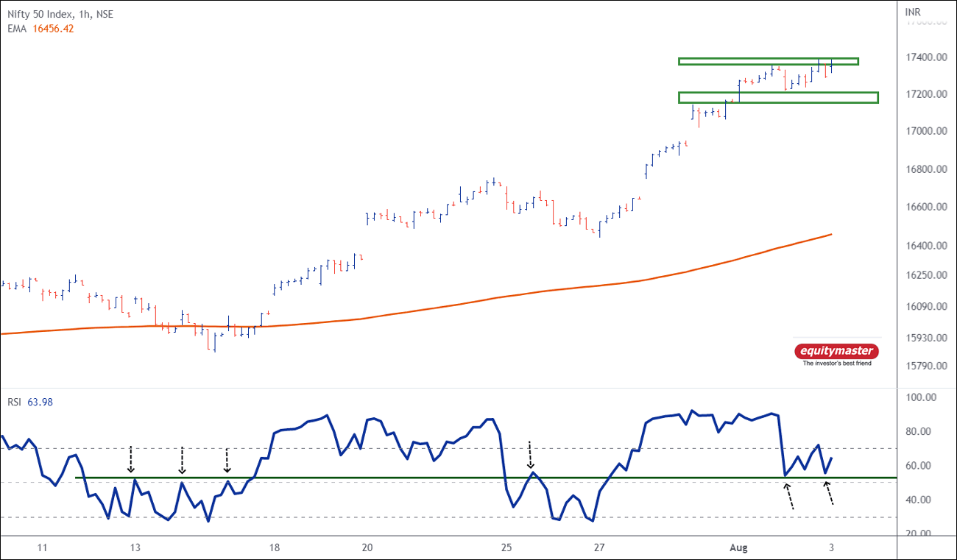
Task: Click the 17400.00 price axis label
Action: [x=925, y=58]
